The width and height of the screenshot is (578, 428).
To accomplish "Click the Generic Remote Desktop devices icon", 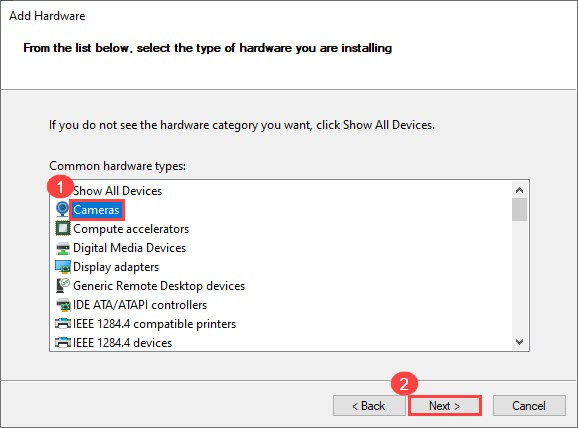I will pyautogui.click(x=63, y=286).
